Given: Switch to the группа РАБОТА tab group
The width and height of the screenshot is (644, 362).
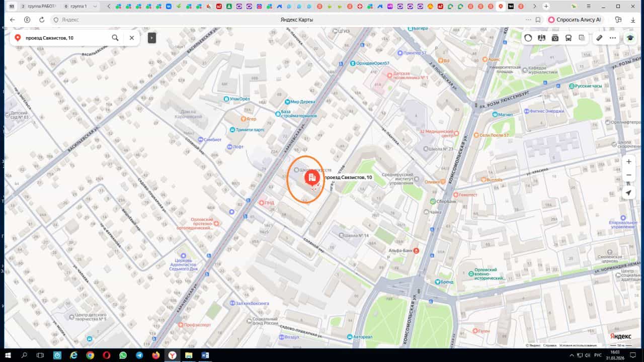Looking at the screenshot, I should (x=38, y=6).
